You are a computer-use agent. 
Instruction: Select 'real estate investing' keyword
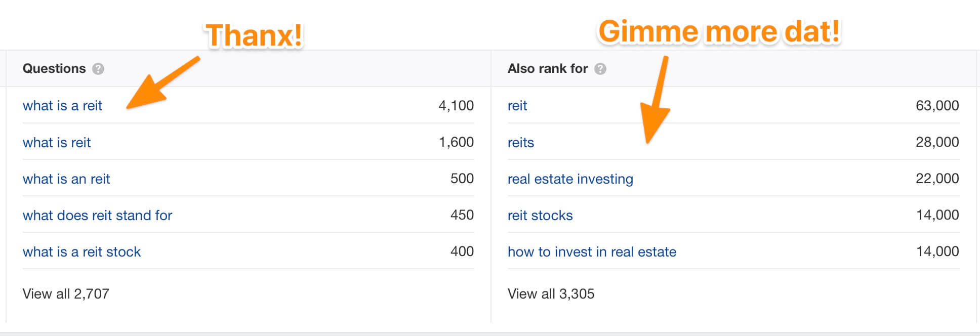coord(570,179)
